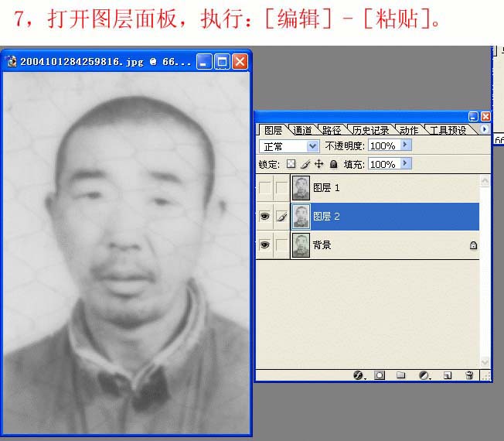
Task: Click the add layer style icon
Action: (x=358, y=375)
